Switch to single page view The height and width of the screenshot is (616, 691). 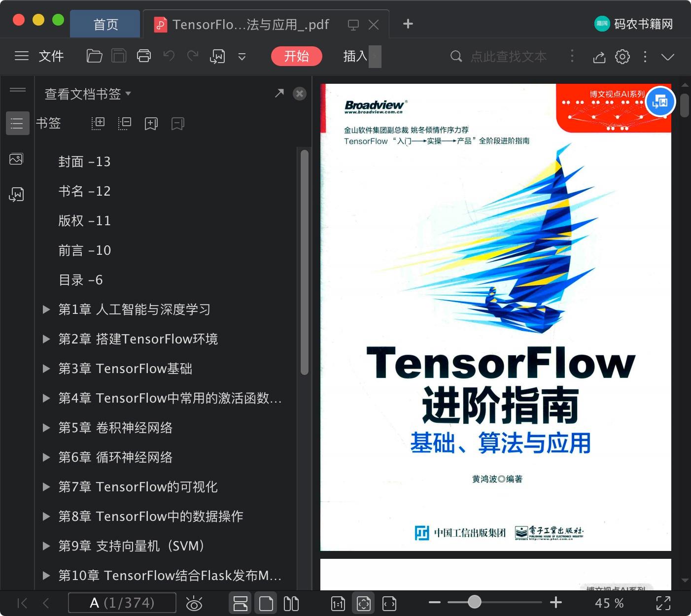click(266, 603)
